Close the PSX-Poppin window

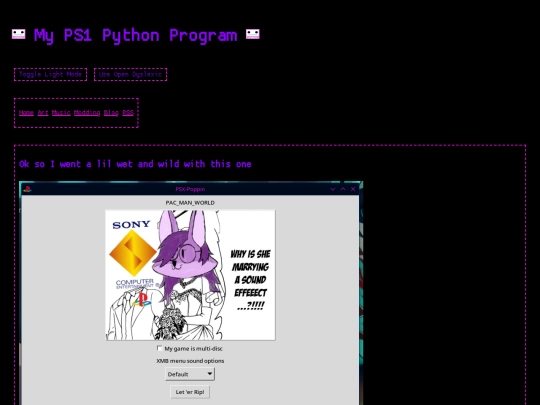click(353, 189)
